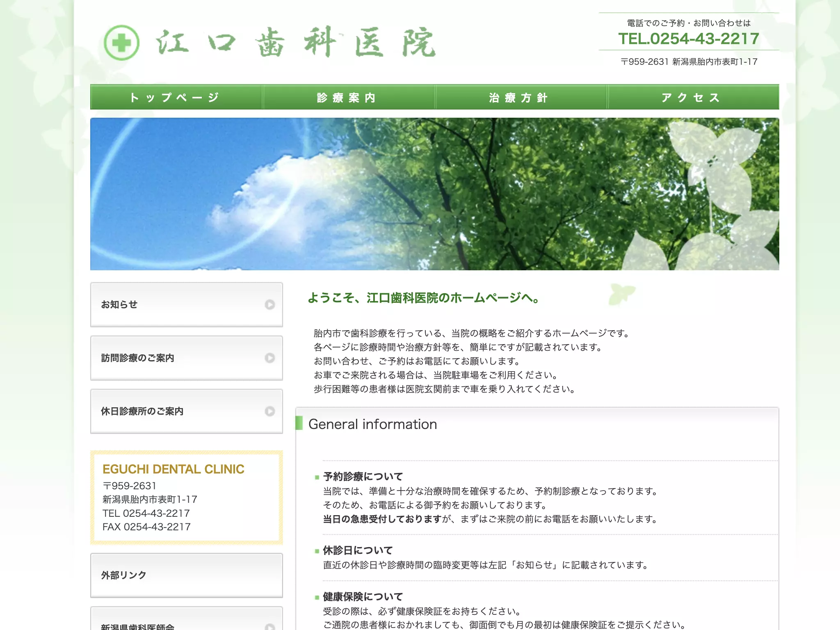This screenshot has height=630, width=840.
Task: Click the TEL 0254-43-2217 line in sidebar
Action: [x=146, y=513]
